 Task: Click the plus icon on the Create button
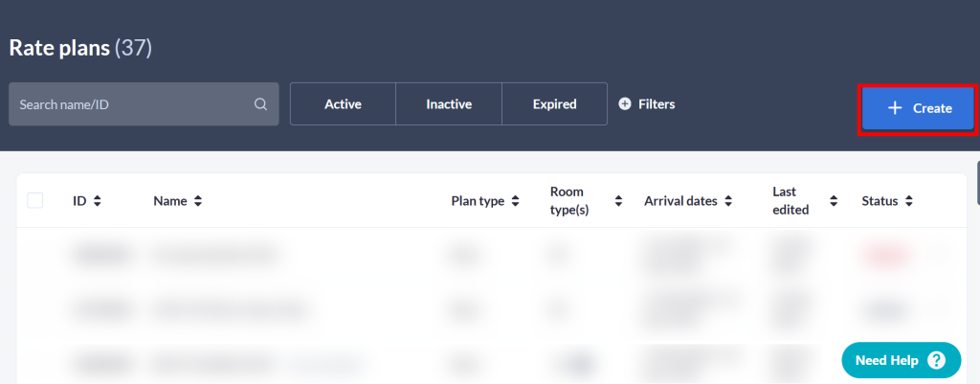pyautogui.click(x=895, y=108)
